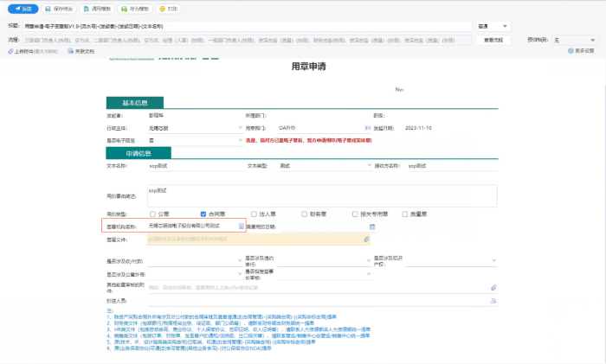Click paperclip icon in 签署文件 field
606x364 pixels.
(x=366, y=239)
